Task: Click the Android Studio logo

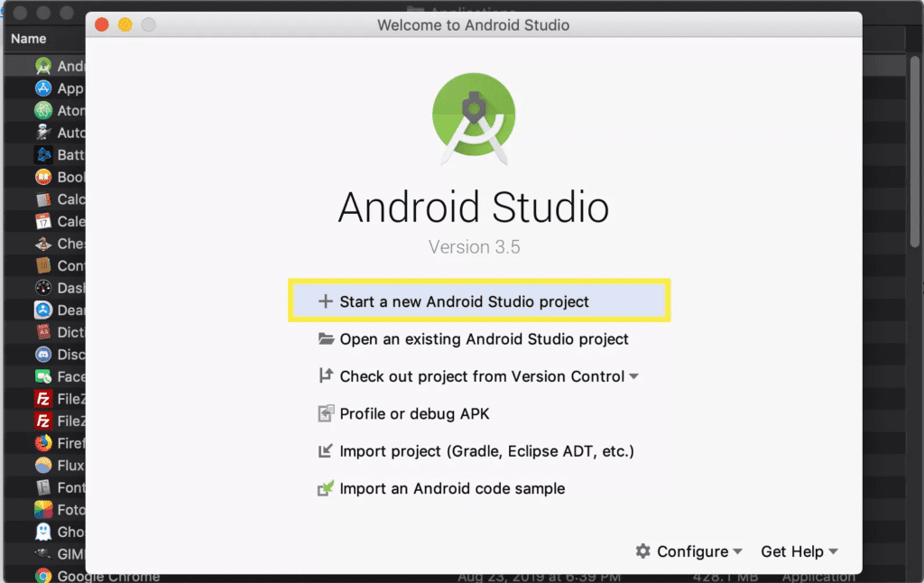Action: 474,118
